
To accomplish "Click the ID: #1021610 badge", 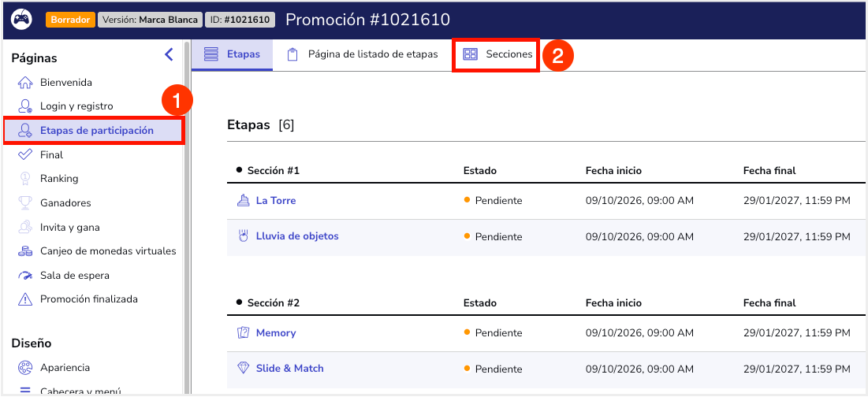I will coord(240,20).
